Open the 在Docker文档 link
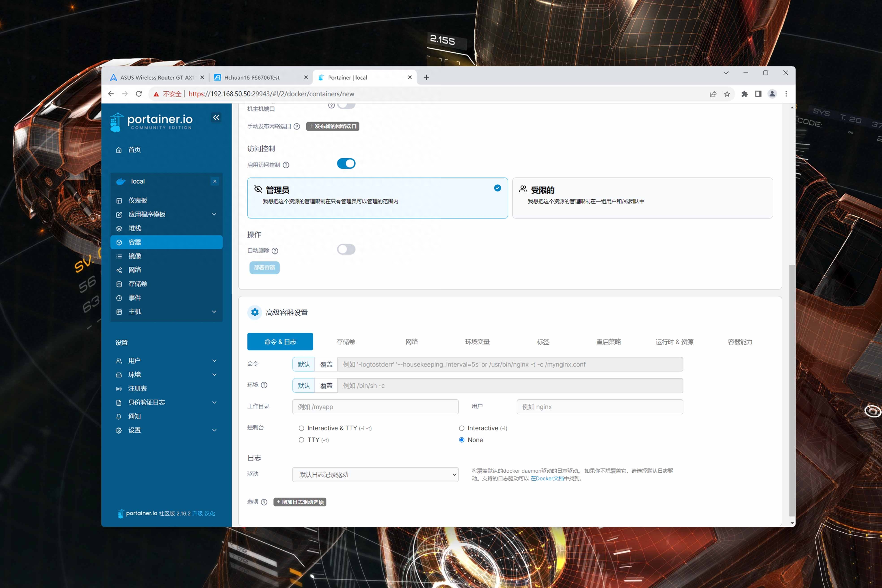This screenshot has width=882, height=588. pos(547,478)
